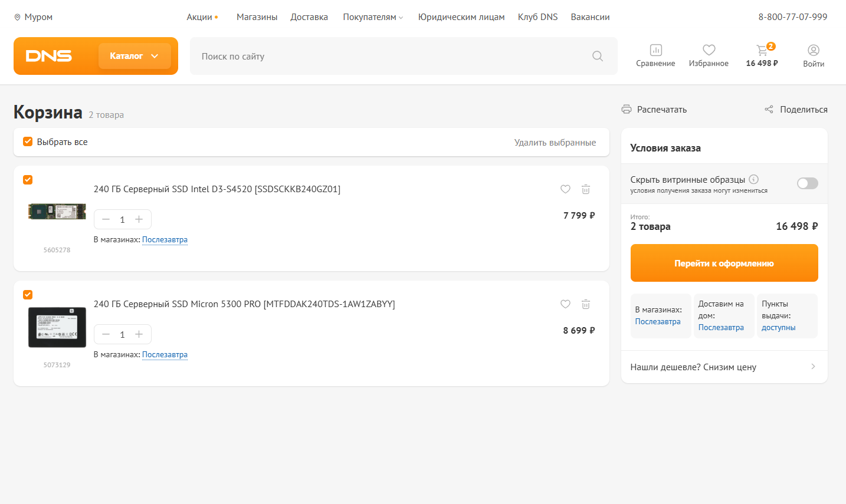The width and height of the screenshot is (846, 504).
Task: Decrease quantity of Intel D3-S4520 SSD
Action: 106,219
